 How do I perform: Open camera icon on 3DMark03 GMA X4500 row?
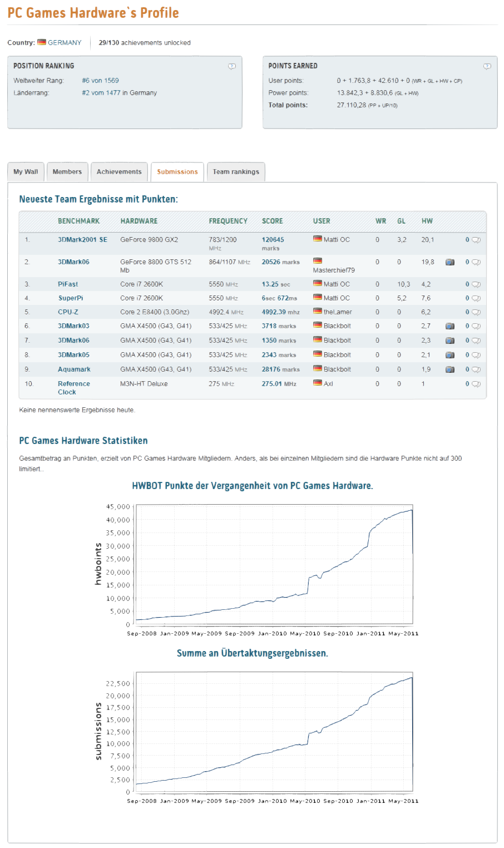point(450,326)
